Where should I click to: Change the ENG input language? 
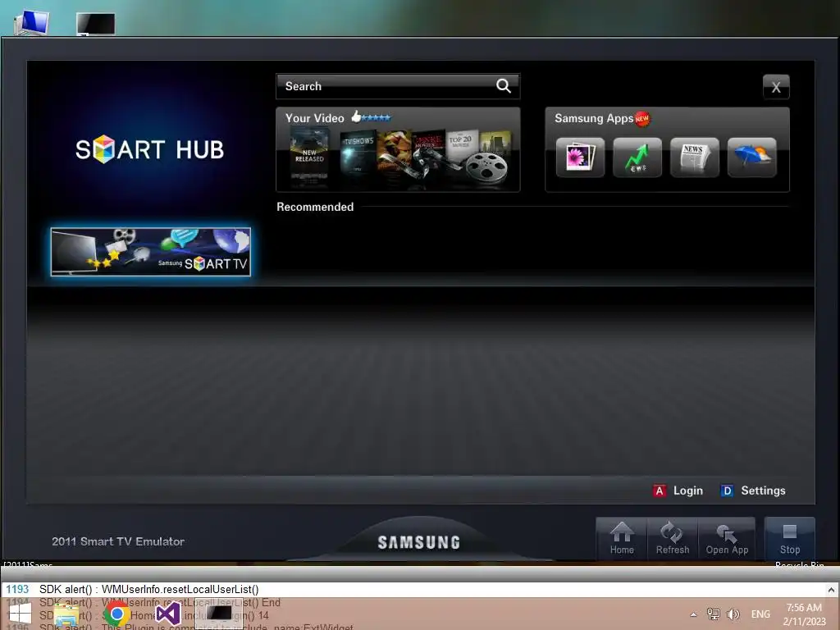pyautogui.click(x=760, y=614)
